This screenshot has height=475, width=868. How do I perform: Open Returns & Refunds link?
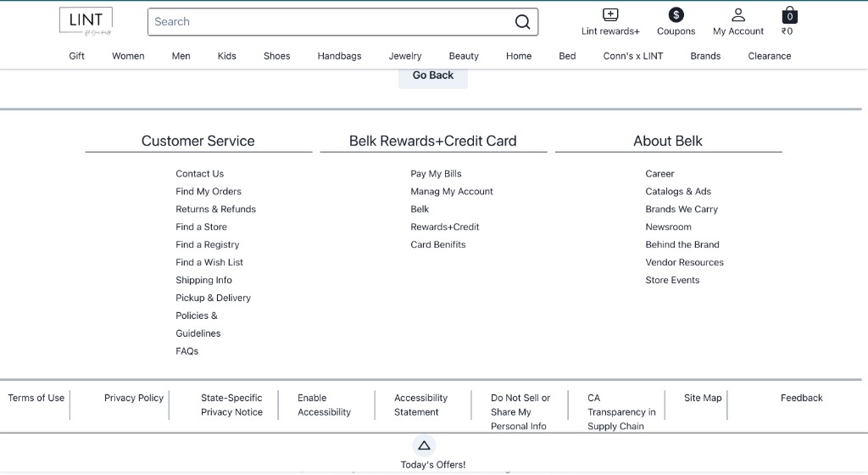coord(216,210)
